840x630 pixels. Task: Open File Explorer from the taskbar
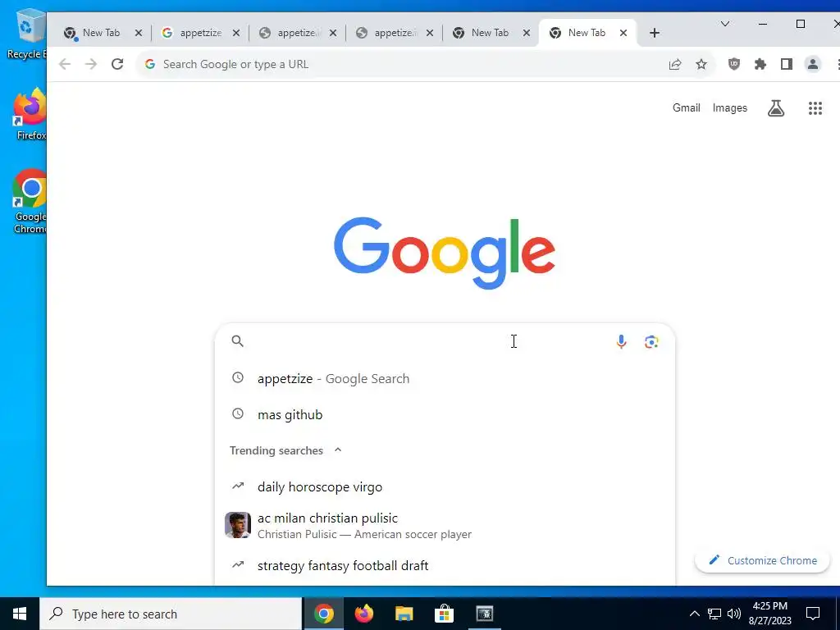pyautogui.click(x=404, y=614)
